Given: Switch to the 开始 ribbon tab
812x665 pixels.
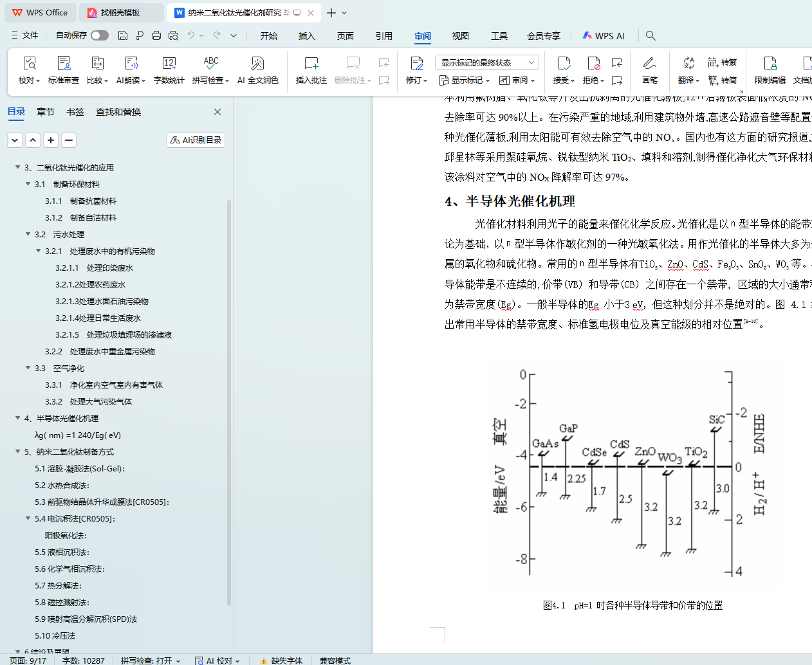Looking at the screenshot, I should tap(269, 36).
